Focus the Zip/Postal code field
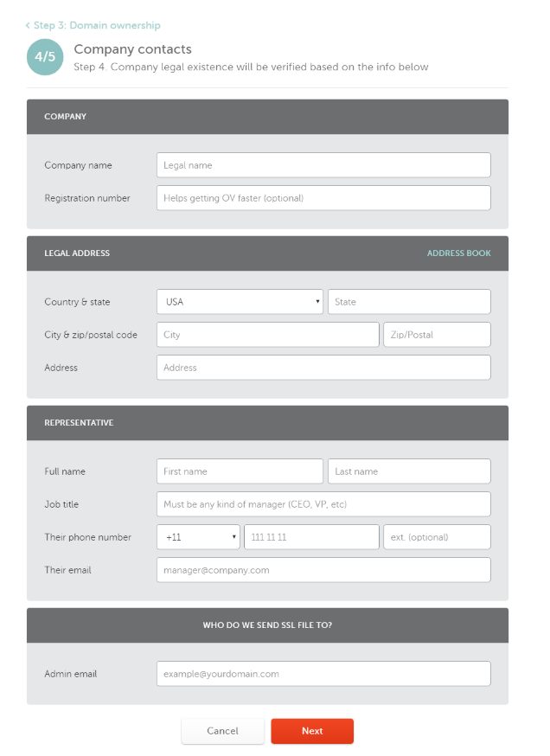The image size is (550, 756). click(438, 335)
